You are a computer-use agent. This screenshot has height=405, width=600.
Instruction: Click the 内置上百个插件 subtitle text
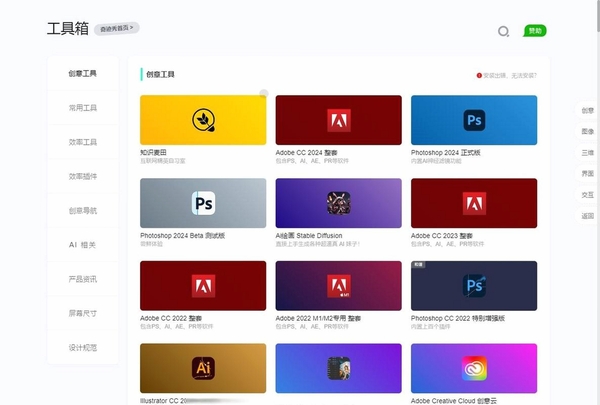tap(430, 327)
